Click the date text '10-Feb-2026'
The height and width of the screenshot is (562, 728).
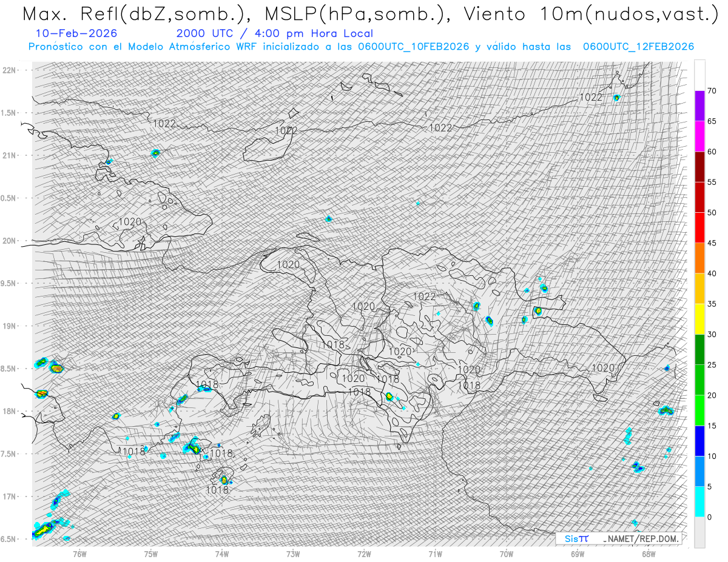[76, 33]
